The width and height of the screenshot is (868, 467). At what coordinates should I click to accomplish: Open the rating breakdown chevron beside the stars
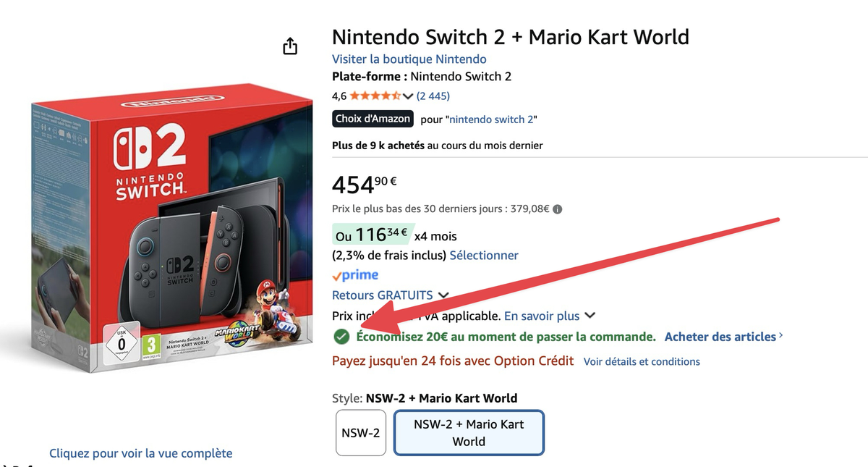(x=409, y=95)
